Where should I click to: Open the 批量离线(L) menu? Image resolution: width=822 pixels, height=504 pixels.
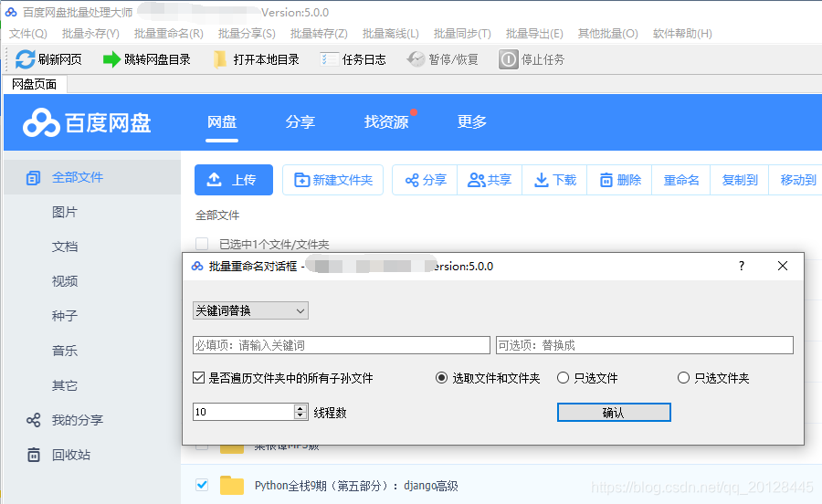(x=391, y=34)
